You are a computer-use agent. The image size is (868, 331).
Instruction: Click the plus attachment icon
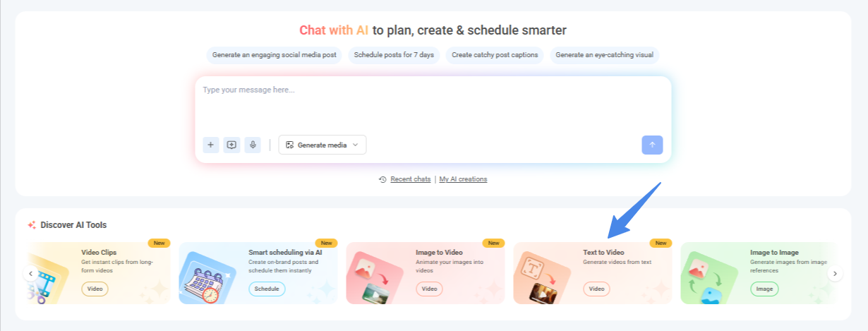click(211, 145)
